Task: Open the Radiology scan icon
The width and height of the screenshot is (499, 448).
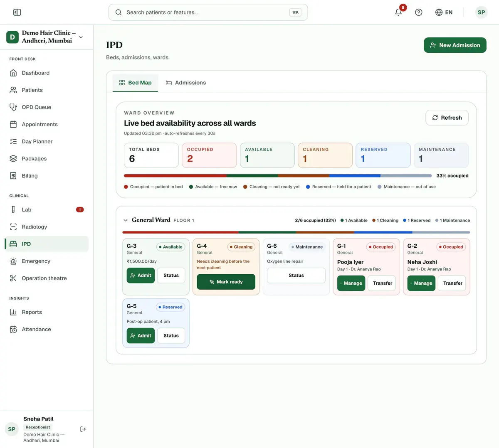Action: click(13, 227)
